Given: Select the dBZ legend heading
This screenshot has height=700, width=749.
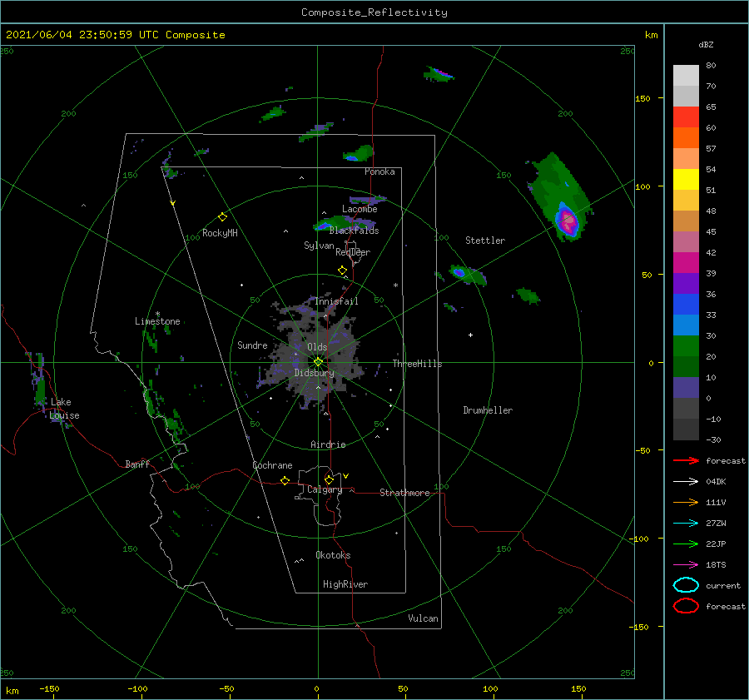Looking at the screenshot, I should (706, 44).
